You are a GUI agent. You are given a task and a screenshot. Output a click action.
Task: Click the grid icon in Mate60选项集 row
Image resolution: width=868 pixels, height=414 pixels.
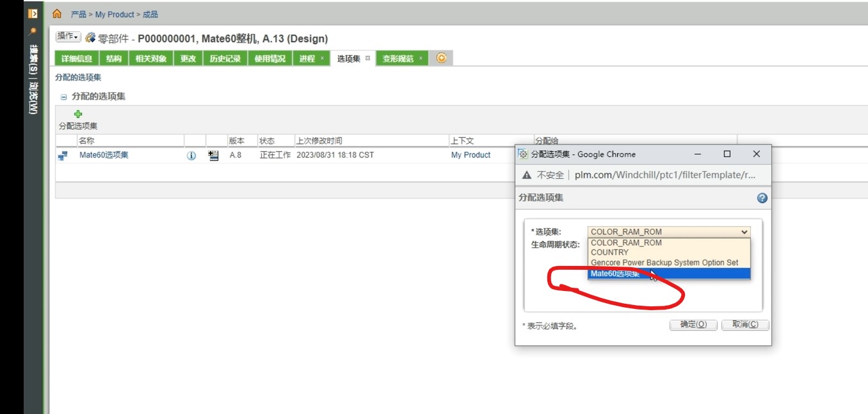pyautogui.click(x=214, y=155)
